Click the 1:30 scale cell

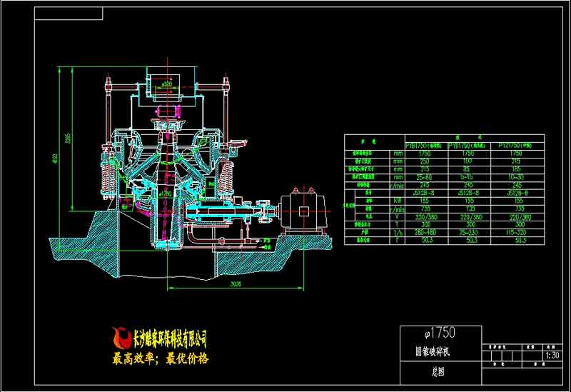click(x=550, y=353)
